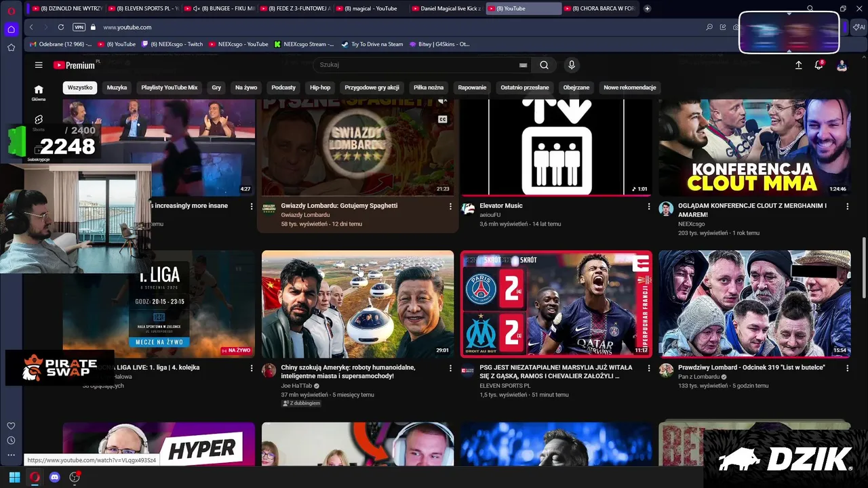The height and width of the screenshot is (488, 868).
Task: Open options for the LIGA LIVE video
Action: 252,368
